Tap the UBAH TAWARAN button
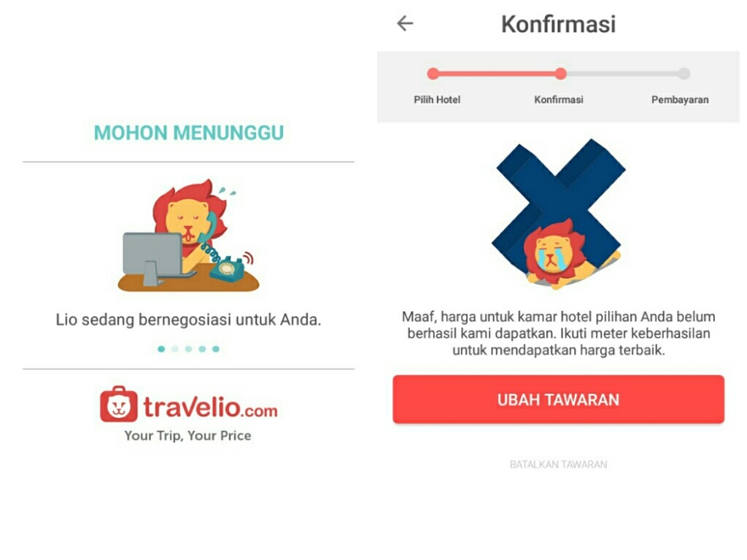747x560 pixels. 558,399
